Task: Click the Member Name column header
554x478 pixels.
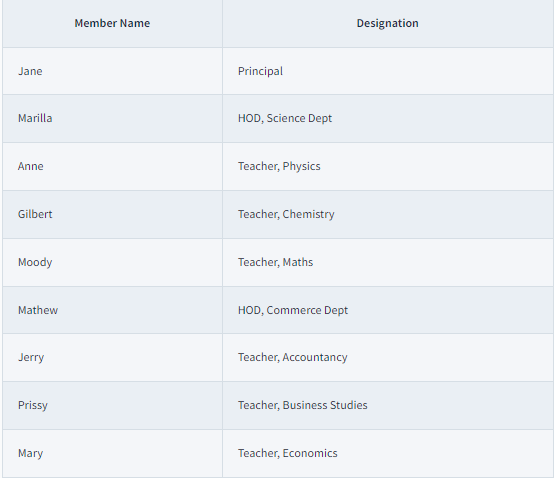Action: tap(112, 23)
